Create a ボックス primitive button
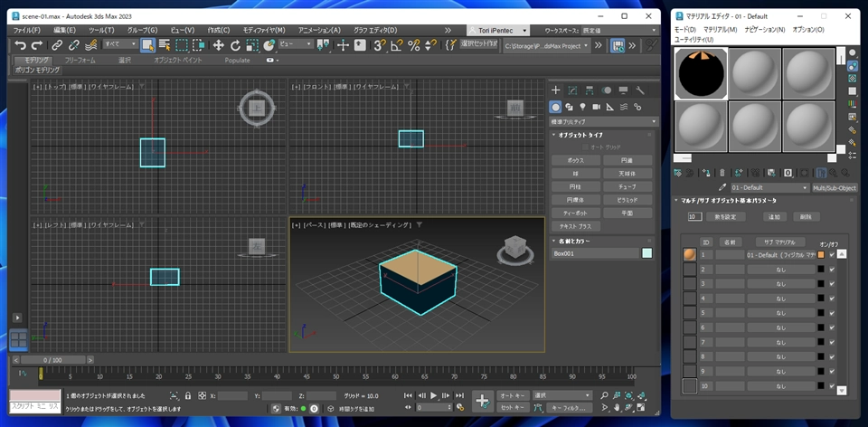Image resolution: width=868 pixels, height=427 pixels. pos(576,160)
